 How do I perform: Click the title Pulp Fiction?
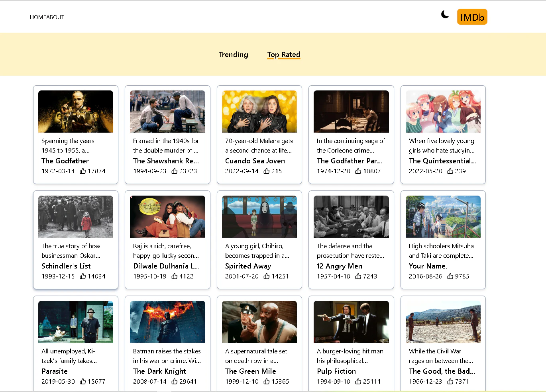(x=336, y=371)
